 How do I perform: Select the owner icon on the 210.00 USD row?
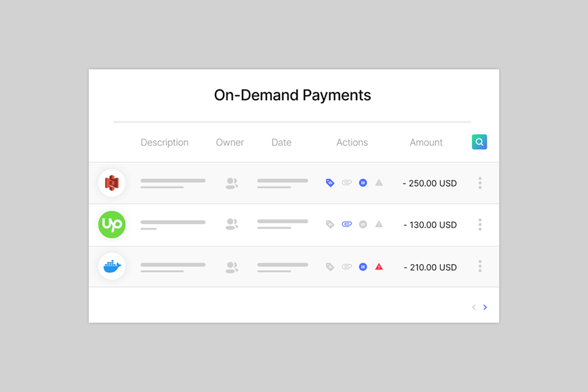232,268
